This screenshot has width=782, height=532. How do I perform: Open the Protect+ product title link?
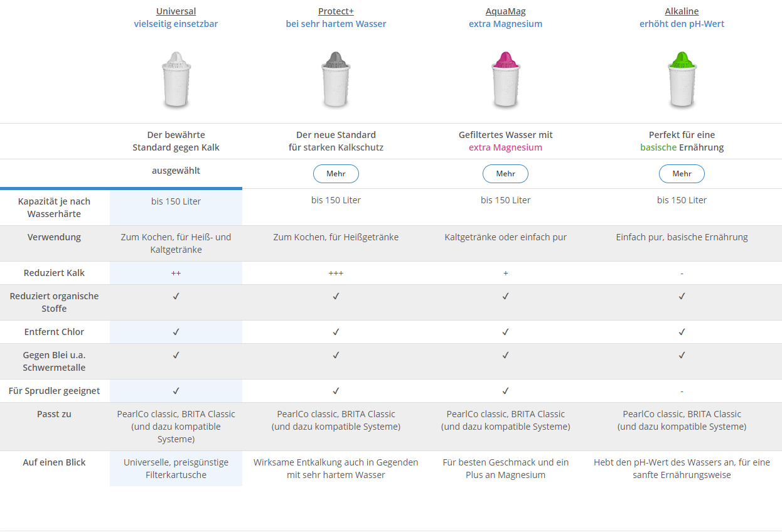336,11
